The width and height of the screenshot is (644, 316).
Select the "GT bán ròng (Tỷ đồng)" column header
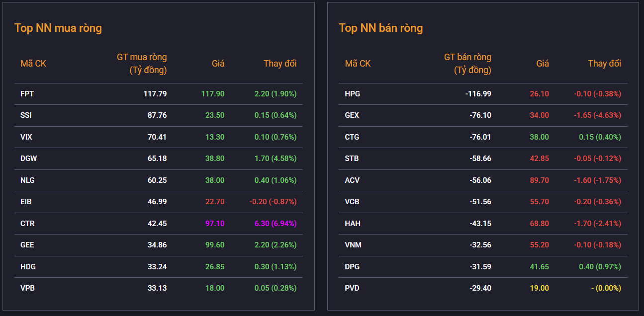[467, 64]
